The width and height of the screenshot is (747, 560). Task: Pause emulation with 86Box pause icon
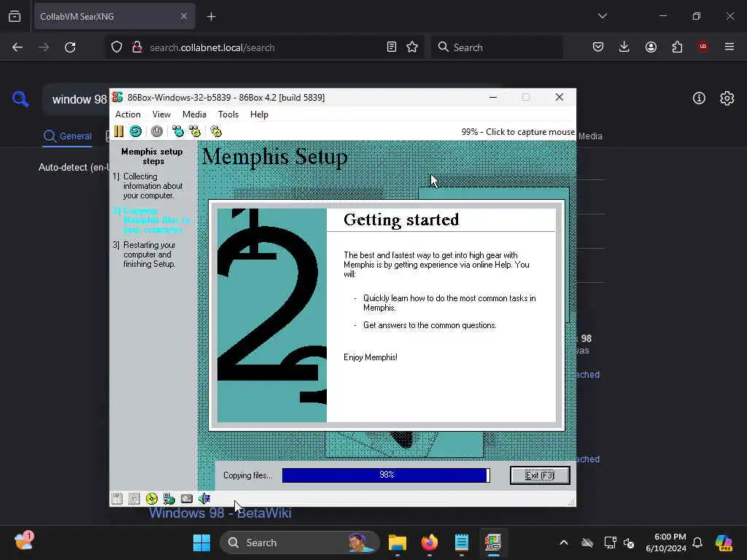click(119, 131)
